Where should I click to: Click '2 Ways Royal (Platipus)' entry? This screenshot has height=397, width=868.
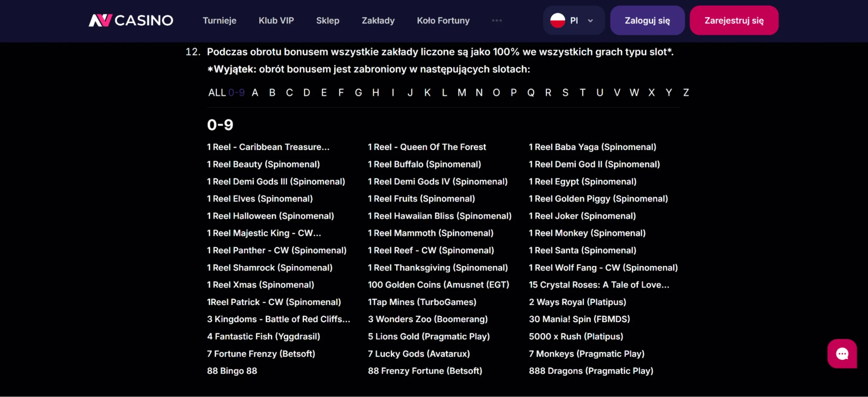pos(577,302)
